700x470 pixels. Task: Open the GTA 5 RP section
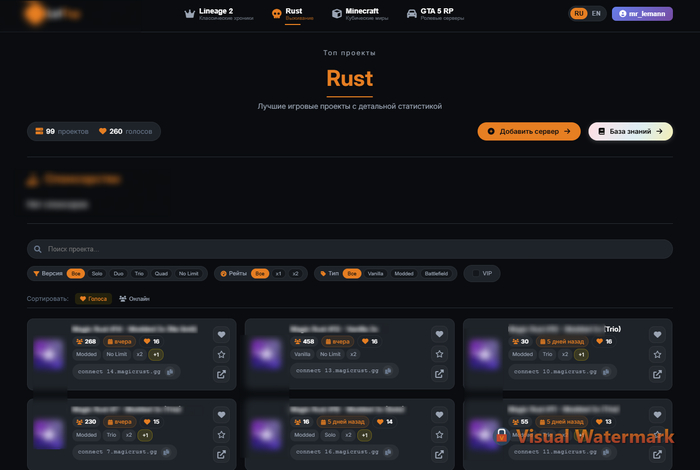coord(435,14)
